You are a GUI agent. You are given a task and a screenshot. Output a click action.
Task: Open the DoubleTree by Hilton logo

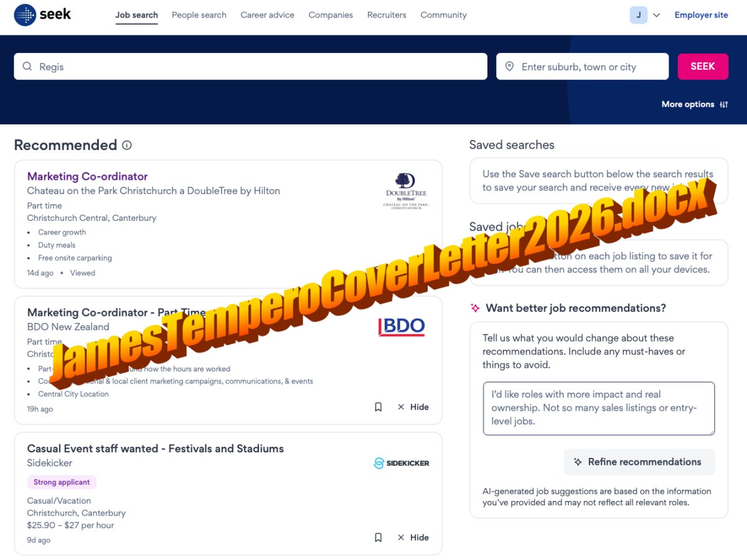tap(406, 191)
